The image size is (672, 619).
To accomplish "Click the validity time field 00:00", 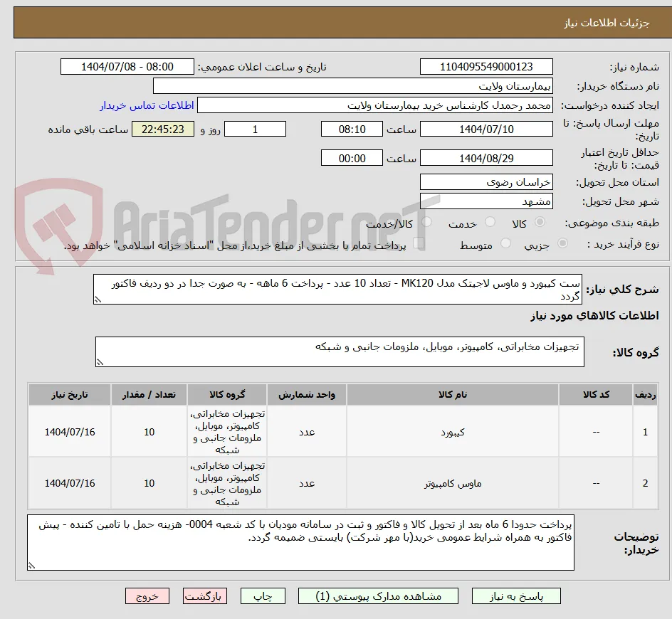I will coord(352,158).
